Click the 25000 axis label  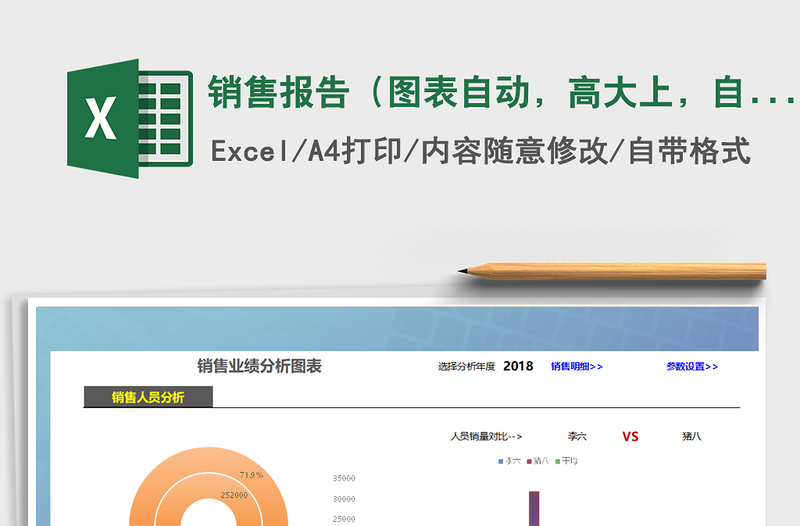[344, 519]
